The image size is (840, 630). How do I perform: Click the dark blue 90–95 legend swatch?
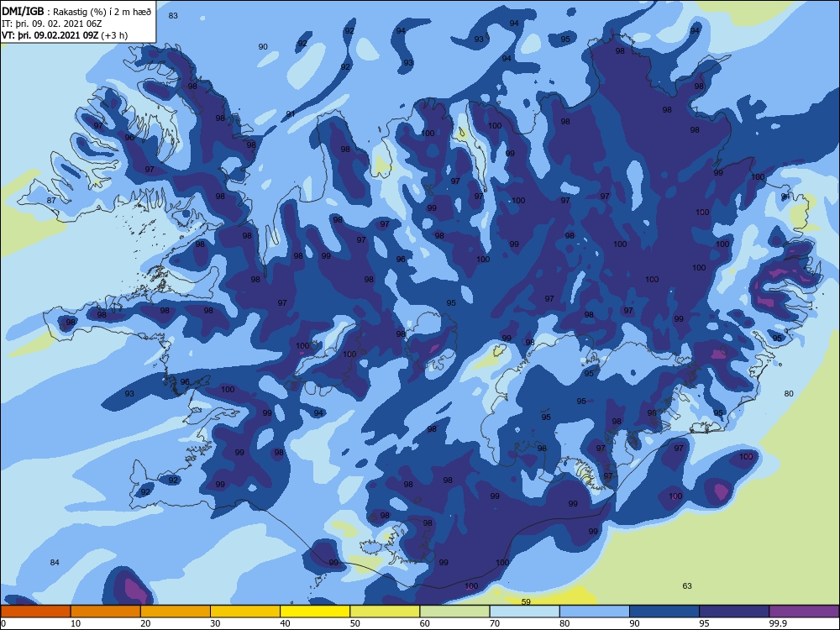(x=664, y=612)
